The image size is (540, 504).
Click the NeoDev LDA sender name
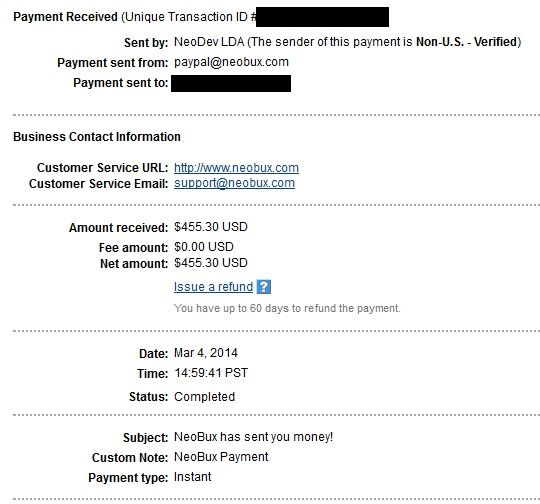click(209, 42)
